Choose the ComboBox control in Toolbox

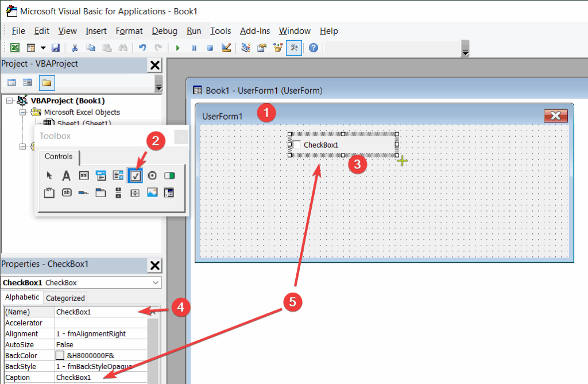pyautogui.click(x=101, y=175)
